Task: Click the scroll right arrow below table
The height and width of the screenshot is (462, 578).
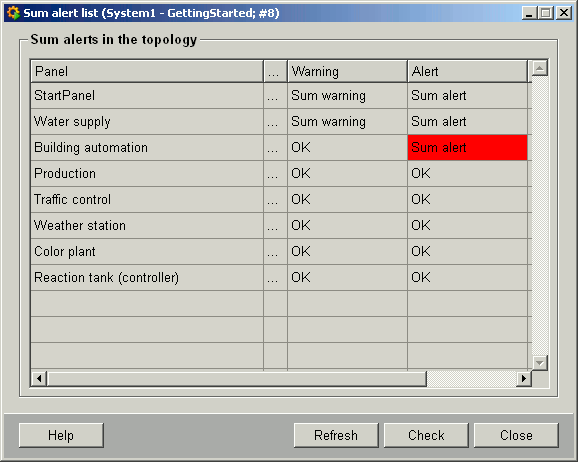Action: [x=523, y=379]
